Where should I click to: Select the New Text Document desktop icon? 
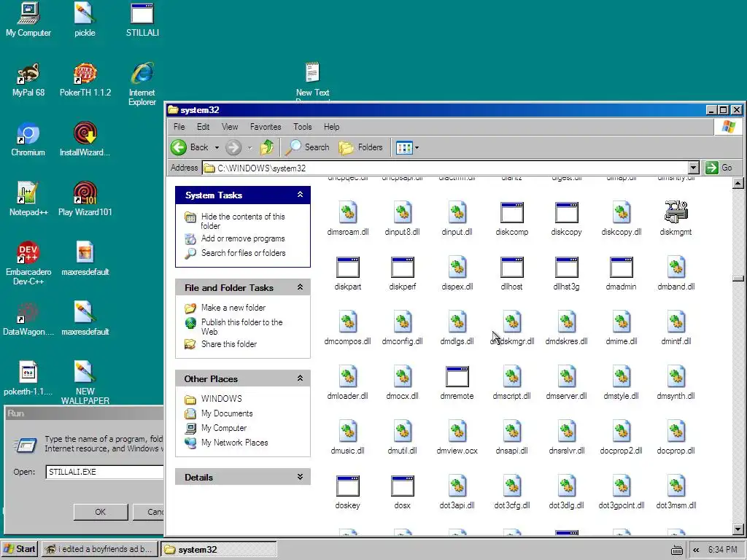tap(312, 81)
